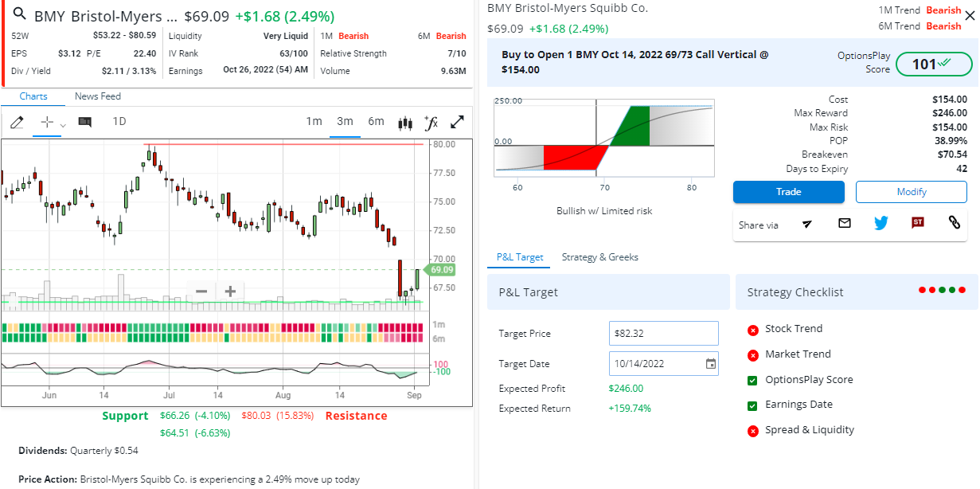Zoom out with the chart minus button
Image resolution: width=980 pixels, height=489 pixels.
[x=201, y=291]
